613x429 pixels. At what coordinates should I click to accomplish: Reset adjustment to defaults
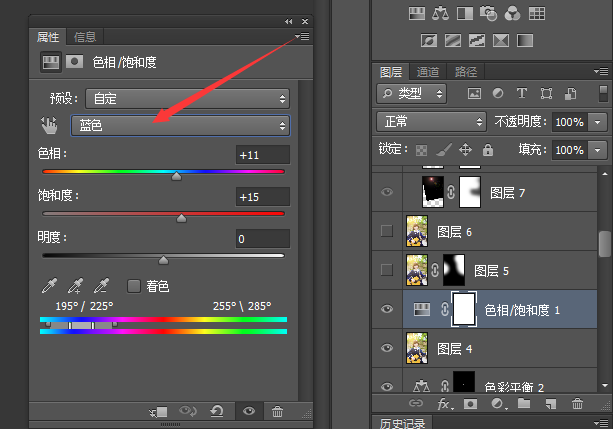(x=217, y=411)
